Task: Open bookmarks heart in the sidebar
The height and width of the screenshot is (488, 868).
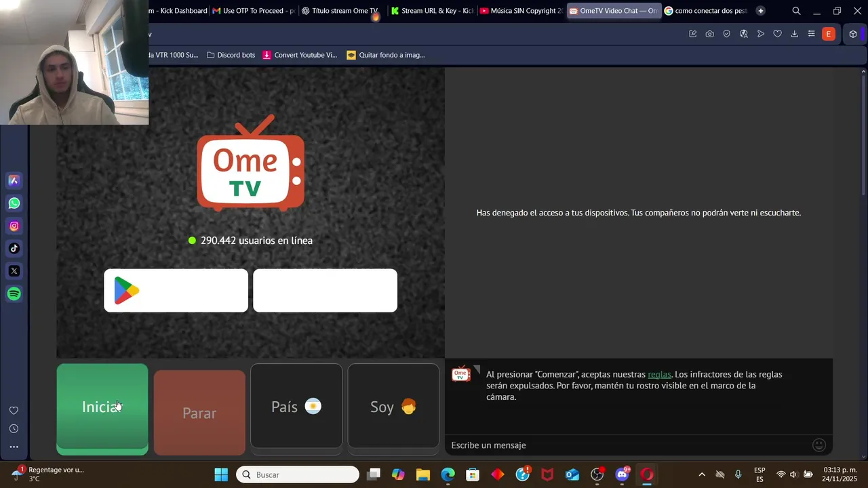Action: [x=14, y=411]
